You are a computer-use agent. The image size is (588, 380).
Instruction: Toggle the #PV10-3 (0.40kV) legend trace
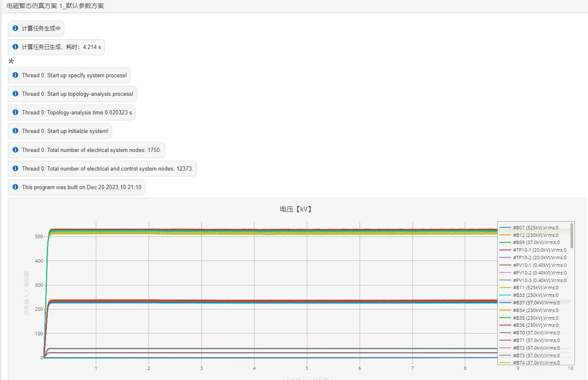(x=533, y=280)
